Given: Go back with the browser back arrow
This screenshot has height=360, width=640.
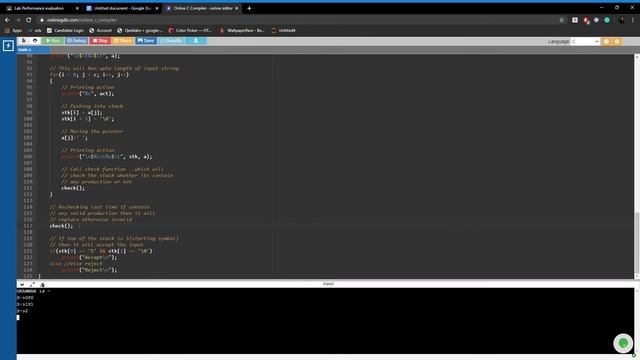Looking at the screenshot, I should (x=7, y=20).
